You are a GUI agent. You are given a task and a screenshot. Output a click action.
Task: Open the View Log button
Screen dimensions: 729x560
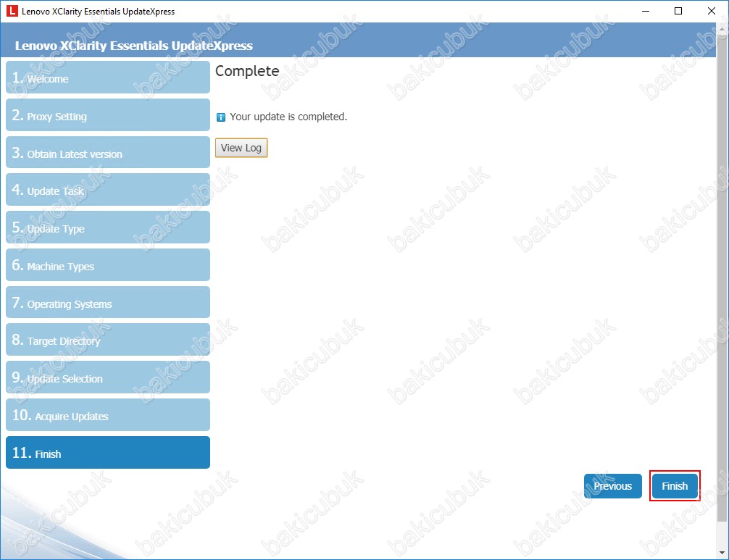241,148
